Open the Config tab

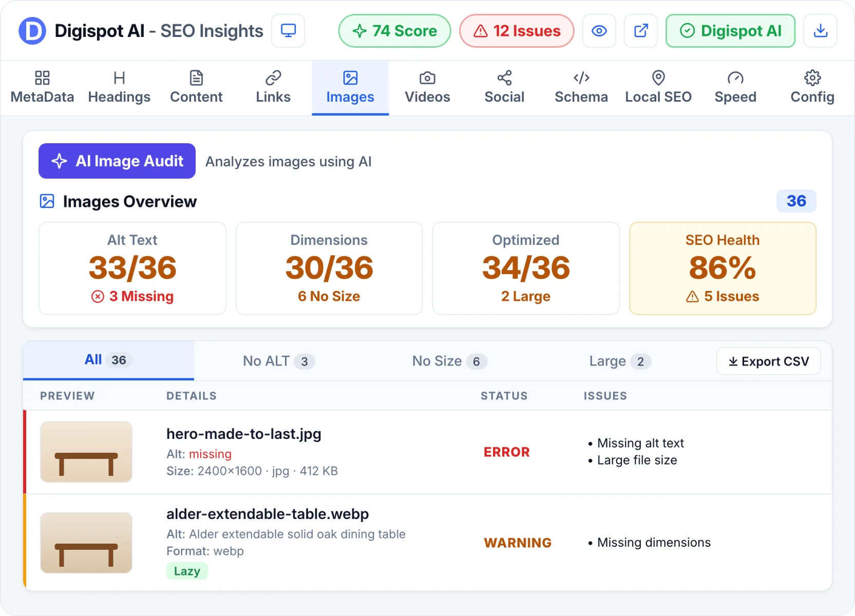coord(812,88)
